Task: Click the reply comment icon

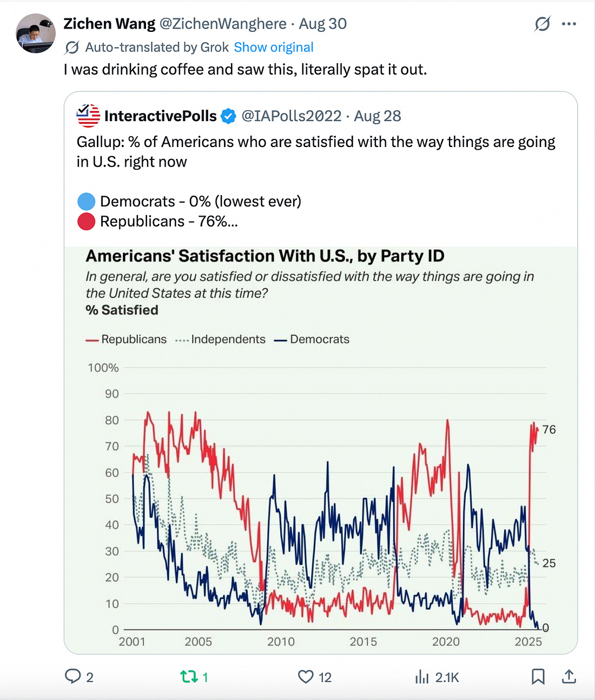Action: (73, 676)
